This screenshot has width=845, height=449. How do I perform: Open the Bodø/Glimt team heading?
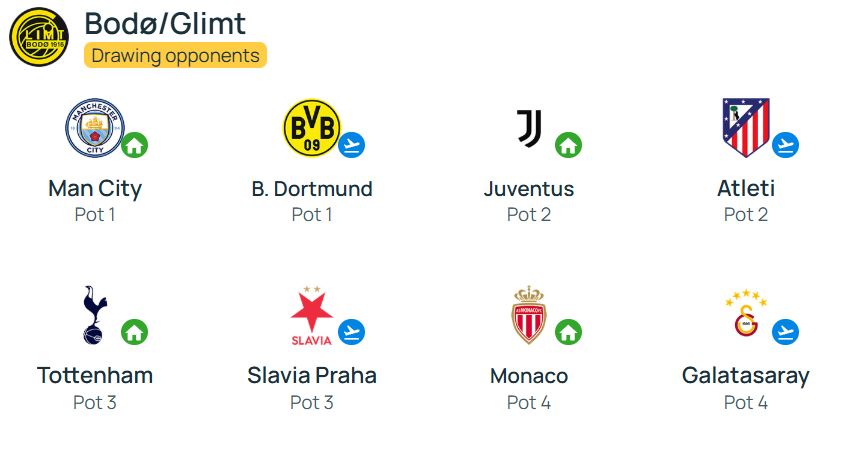click(x=165, y=24)
